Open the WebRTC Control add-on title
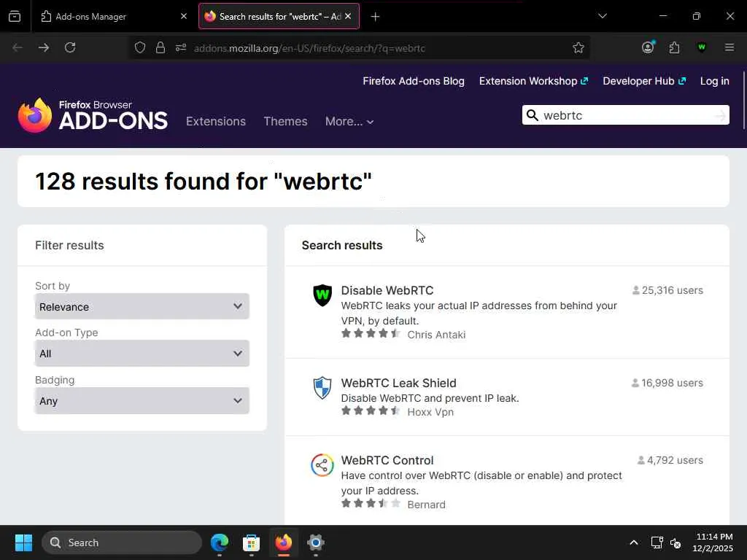 387,461
